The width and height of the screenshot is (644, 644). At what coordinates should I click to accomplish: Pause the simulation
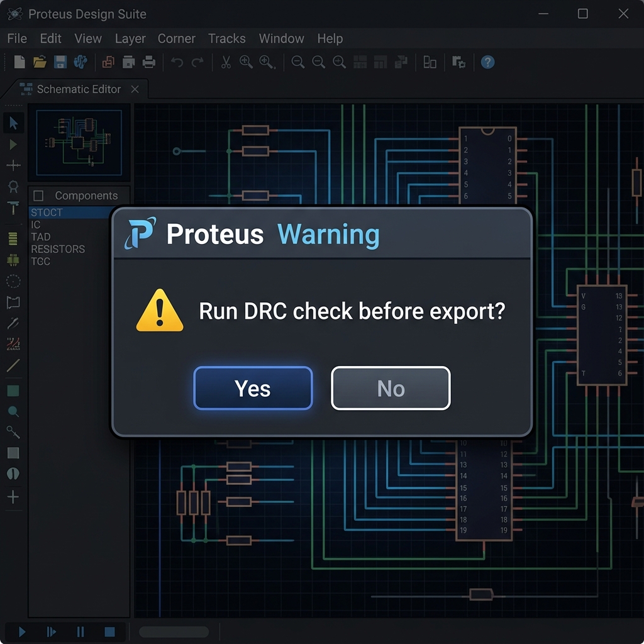pos(80,631)
